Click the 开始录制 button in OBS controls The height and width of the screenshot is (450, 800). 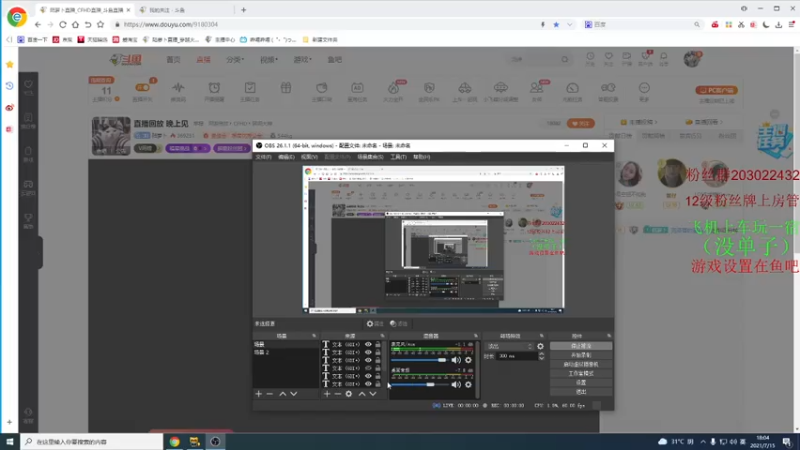coord(581,355)
